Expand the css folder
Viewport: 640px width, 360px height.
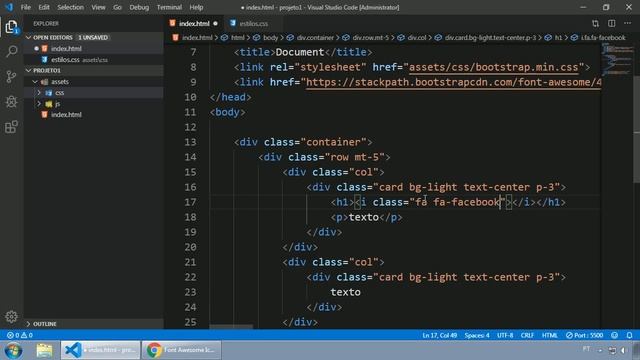[39, 93]
